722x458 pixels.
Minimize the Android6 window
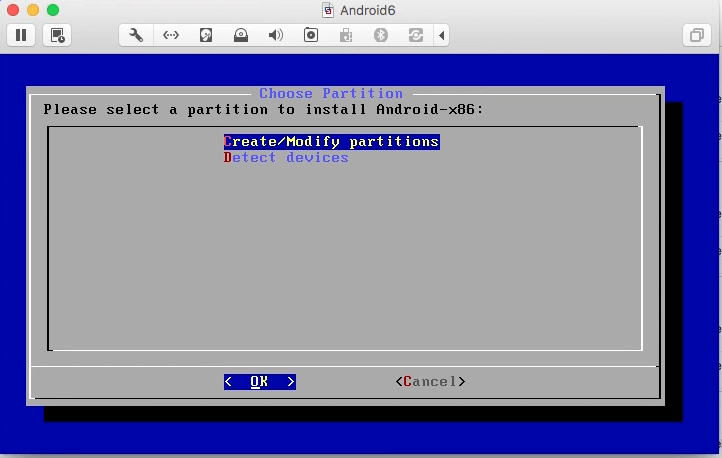coord(33,10)
